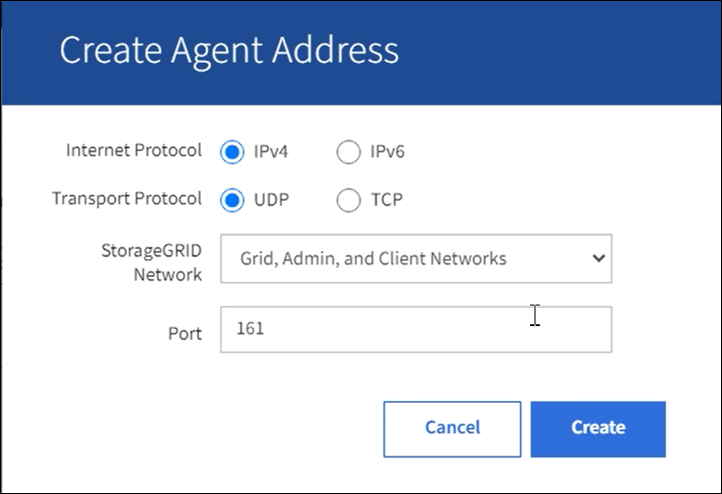The height and width of the screenshot is (494, 722).
Task: Click the selected 'Grid, Admin, and Client Networks' value
Action: tap(373, 259)
